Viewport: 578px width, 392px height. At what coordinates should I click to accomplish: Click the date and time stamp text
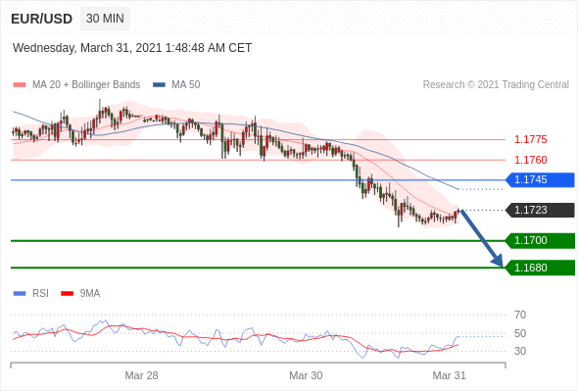(x=132, y=48)
